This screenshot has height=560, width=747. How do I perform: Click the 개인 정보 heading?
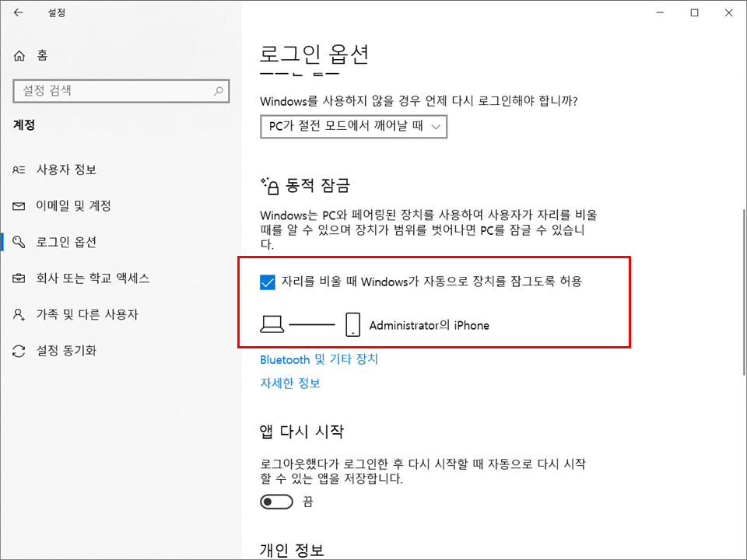click(x=292, y=550)
